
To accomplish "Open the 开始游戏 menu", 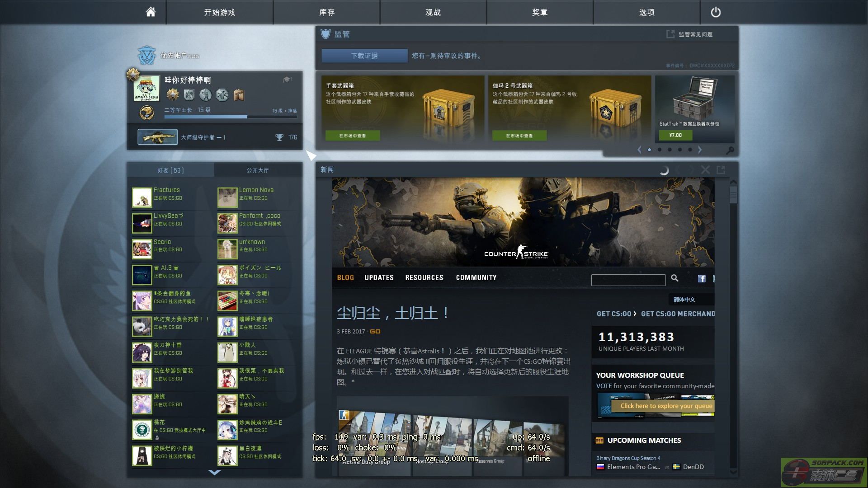I will [220, 12].
